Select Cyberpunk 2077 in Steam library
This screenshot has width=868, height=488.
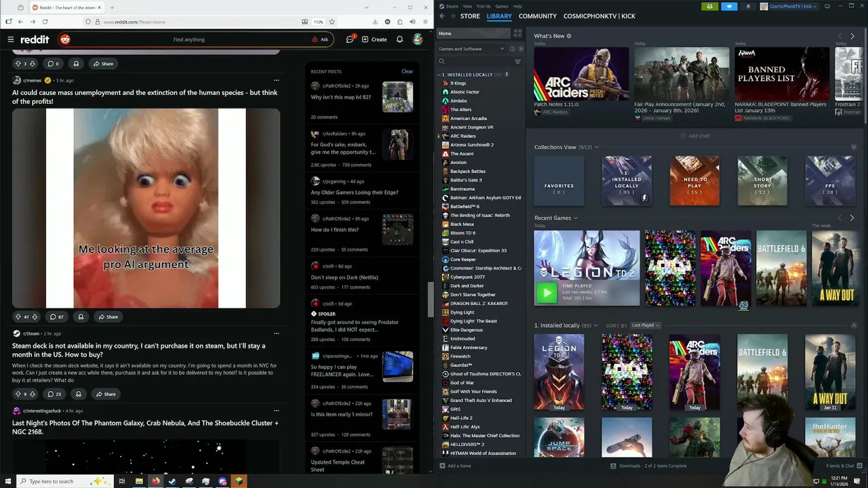click(467, 277)
